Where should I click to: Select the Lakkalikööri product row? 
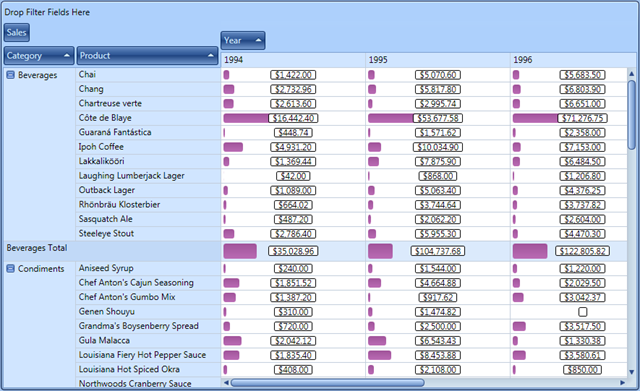point(148,161)
